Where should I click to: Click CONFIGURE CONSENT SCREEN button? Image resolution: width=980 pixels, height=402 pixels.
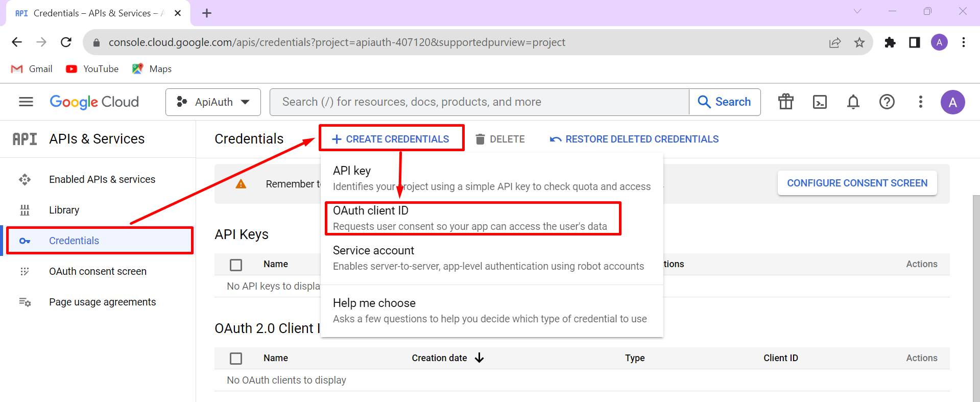pos(857,183)
